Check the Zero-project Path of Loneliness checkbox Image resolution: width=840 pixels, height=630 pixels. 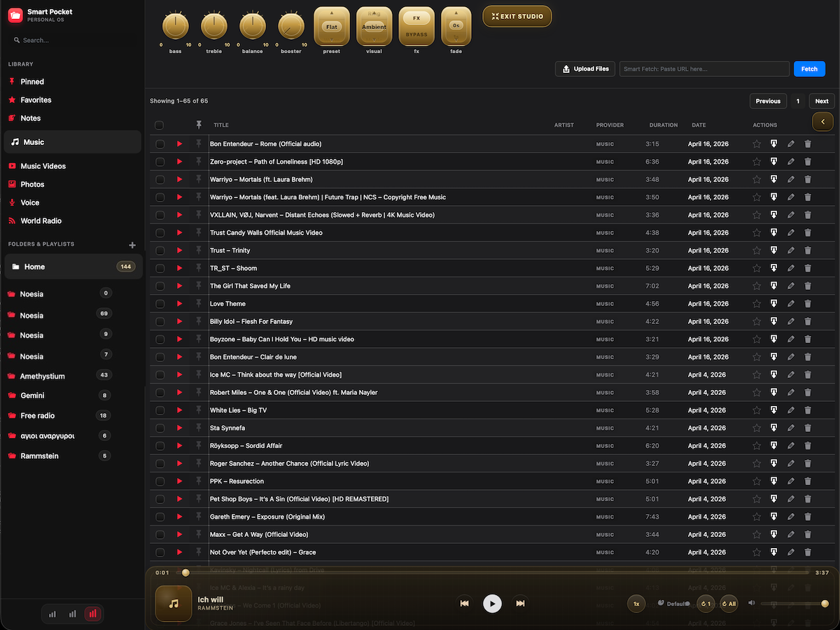point(160,162)
